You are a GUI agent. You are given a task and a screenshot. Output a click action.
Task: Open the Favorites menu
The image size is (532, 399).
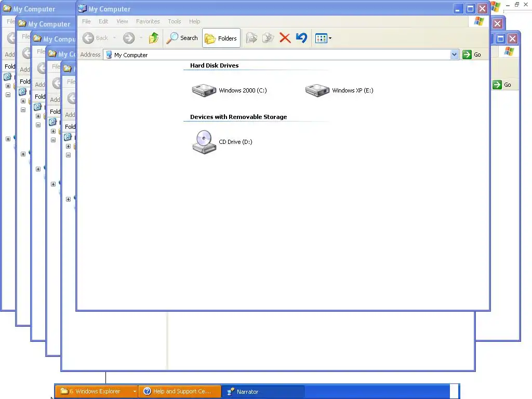click(148, 21)
